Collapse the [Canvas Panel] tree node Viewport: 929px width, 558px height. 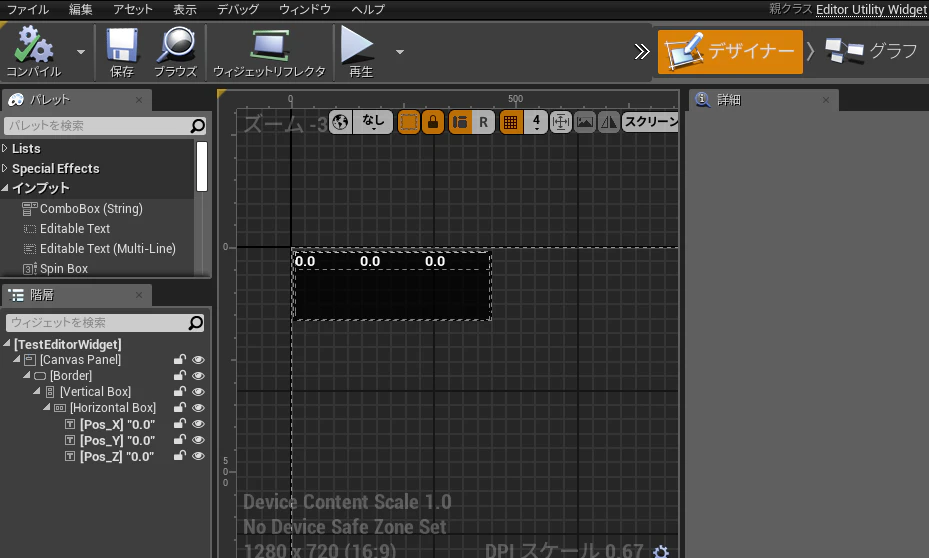(x=17, y=360)
